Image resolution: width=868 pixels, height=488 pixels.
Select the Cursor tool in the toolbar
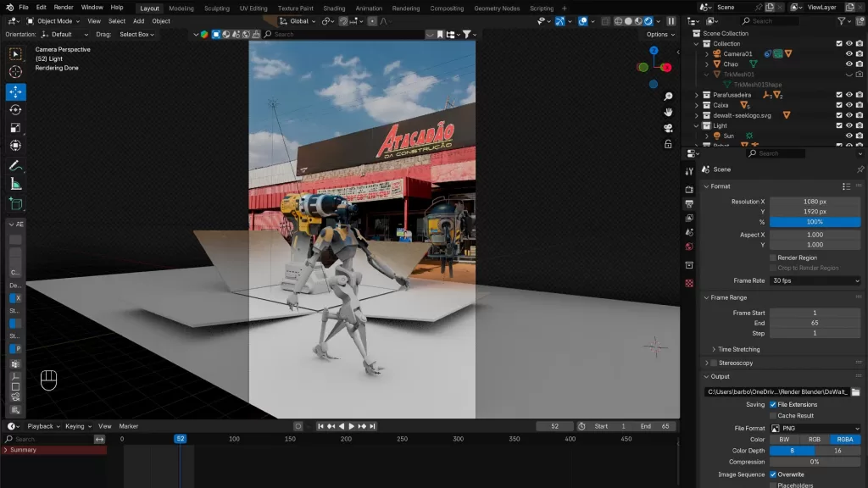click(15, 72)
